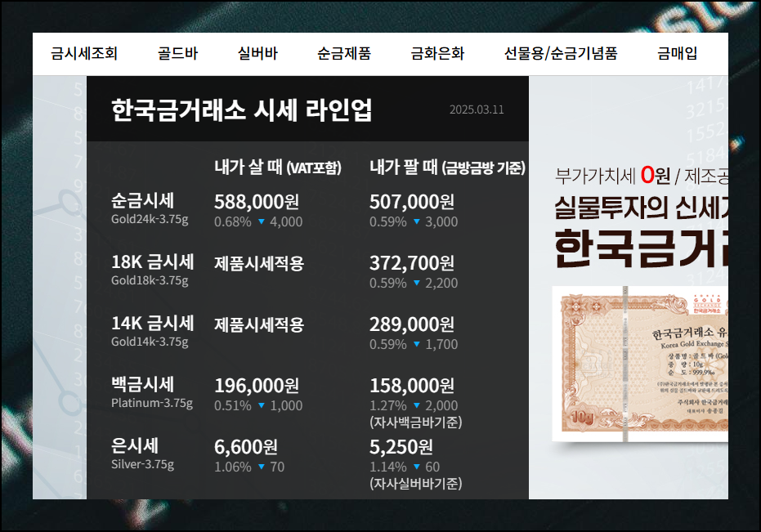Click gold sell price 507,000원

pos(412,202)
